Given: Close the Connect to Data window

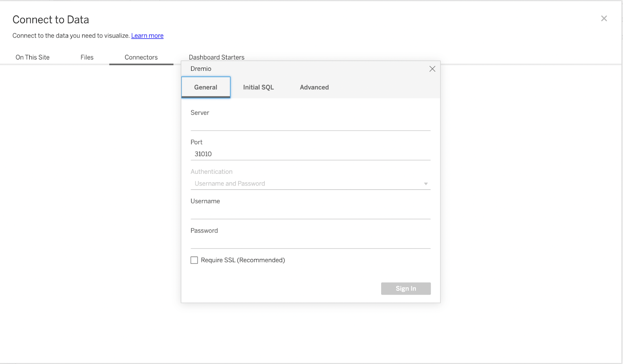Looking at the screenshot, I should click(x=604, y=18).
